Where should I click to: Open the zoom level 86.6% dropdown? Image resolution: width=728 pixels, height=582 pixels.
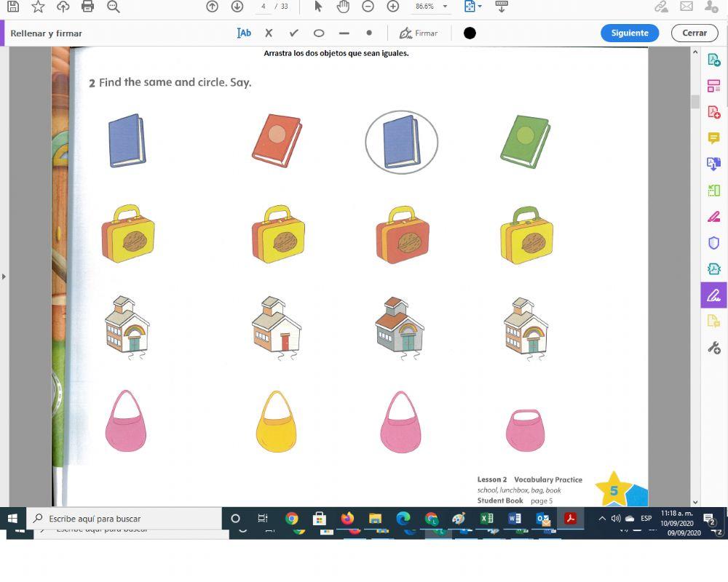click(445, 7)
